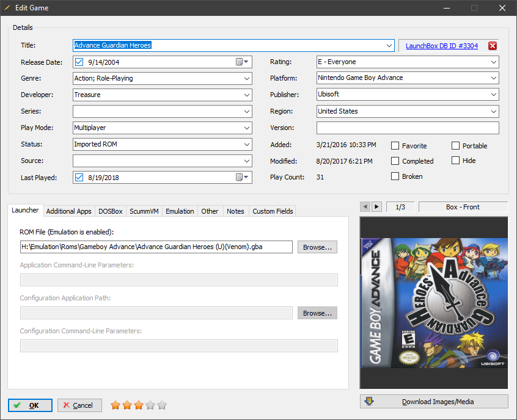517x420 pixels.
Task: Set rating to three stars
Action: tap(139, 405)
